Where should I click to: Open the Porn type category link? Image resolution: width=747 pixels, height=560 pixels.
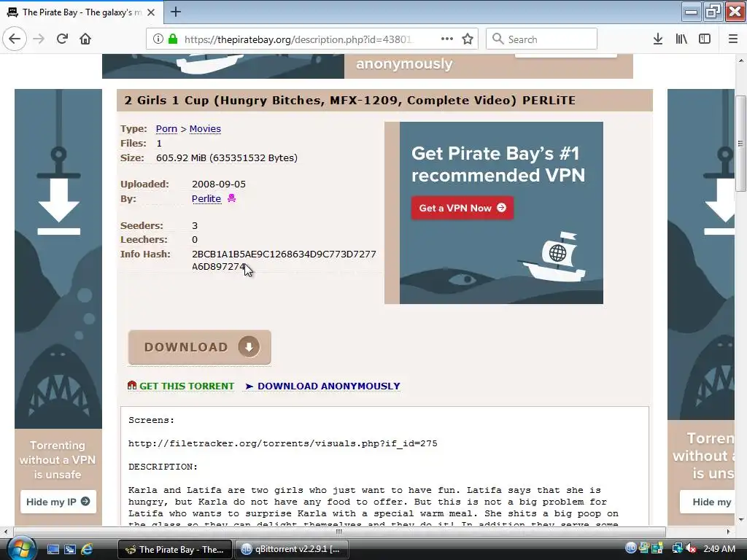(x=166, y=128)
